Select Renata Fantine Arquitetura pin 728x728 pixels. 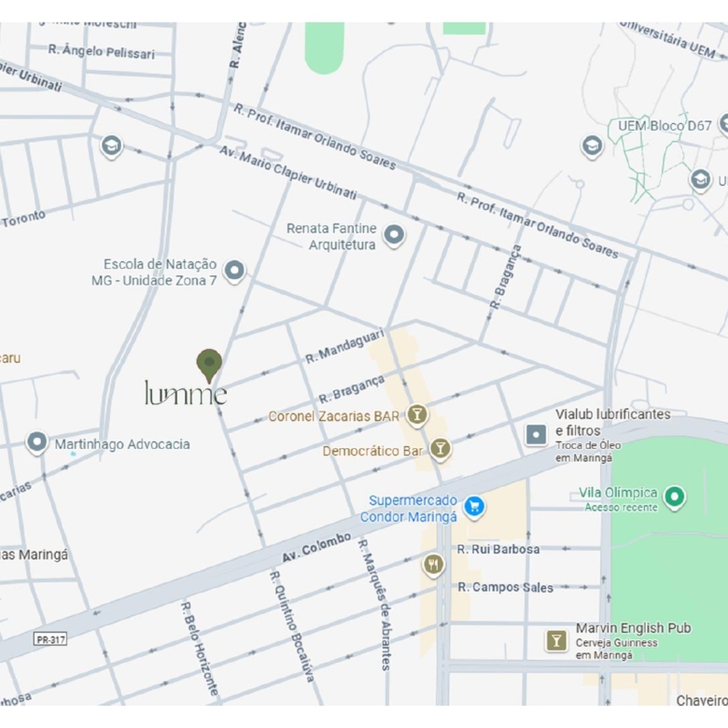tap(394, 235)
